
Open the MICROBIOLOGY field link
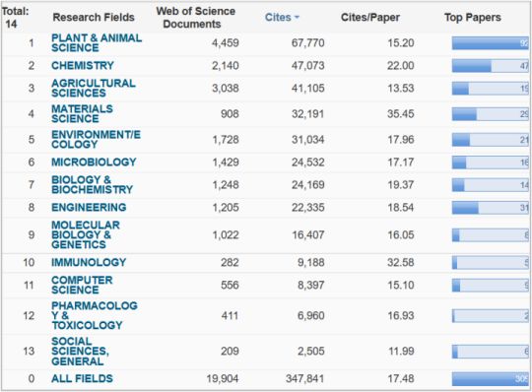tap(94, 163)
